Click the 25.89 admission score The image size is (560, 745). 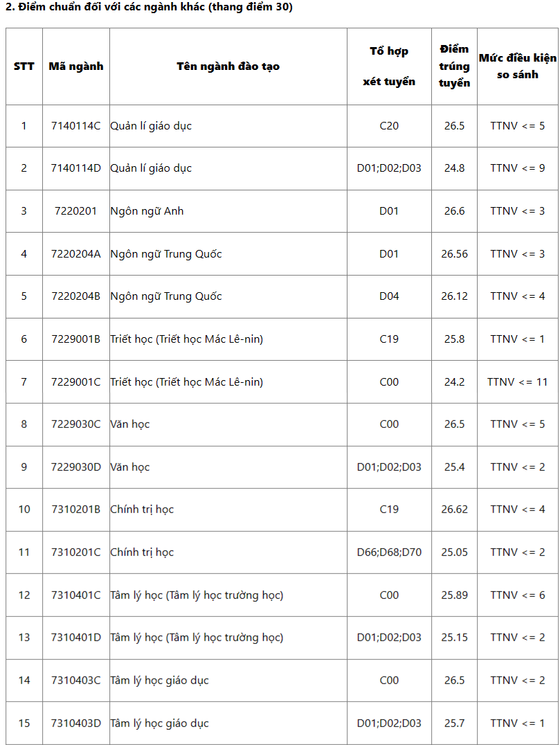[x=454, y=595]
